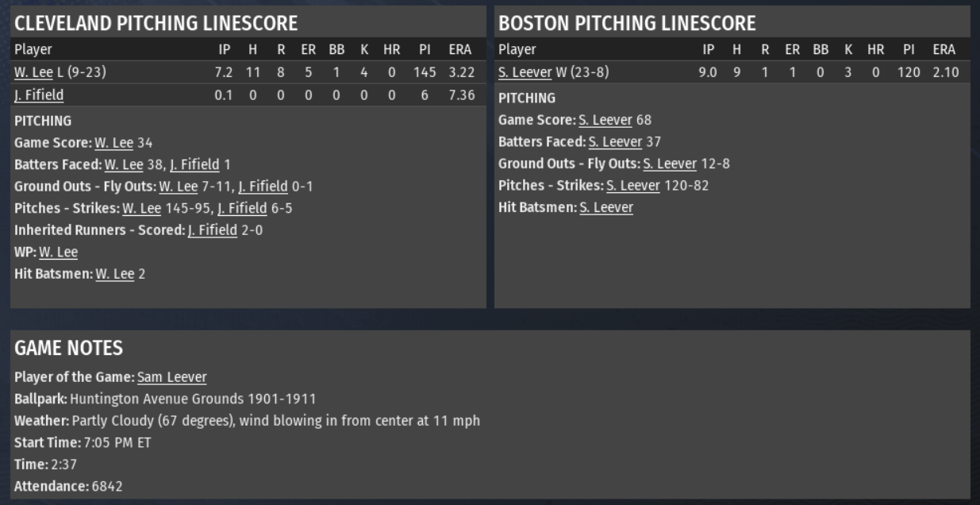Screen dimensions: 980x505
Task: Select S. Leever in Boston Batters Faced line
Action: pos(615,142)
